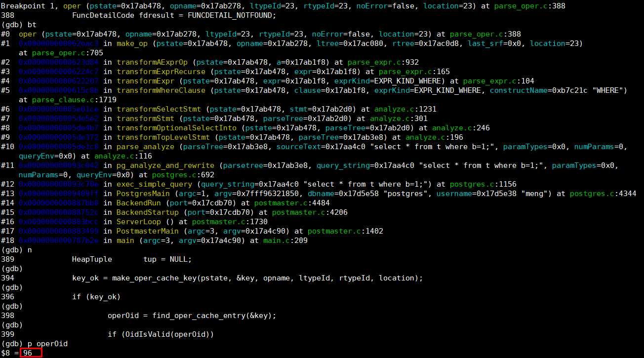Click the "(gdb) p operOid" command line
The height and width of the screenshot is (358, 644).
click(35, 344)
